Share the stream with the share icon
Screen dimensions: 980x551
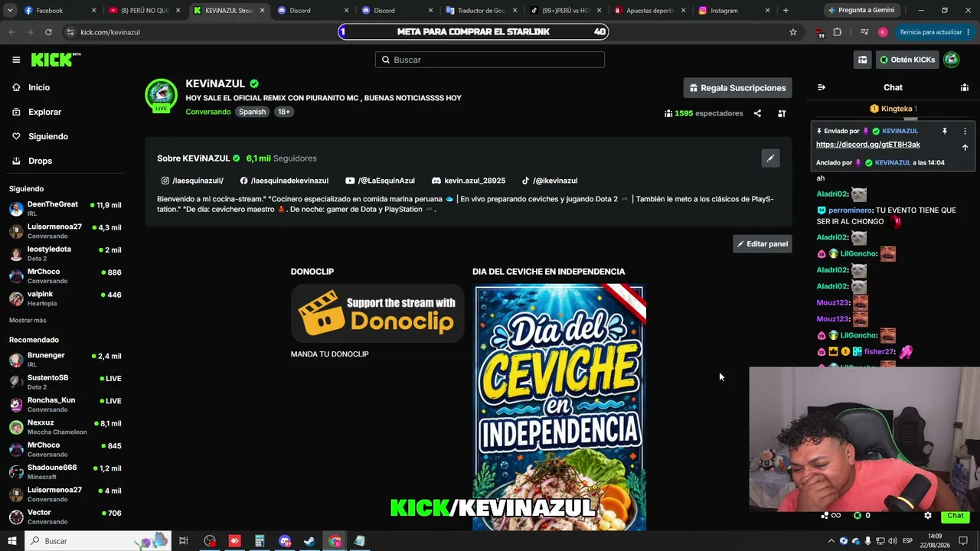[x=757, y=113]
